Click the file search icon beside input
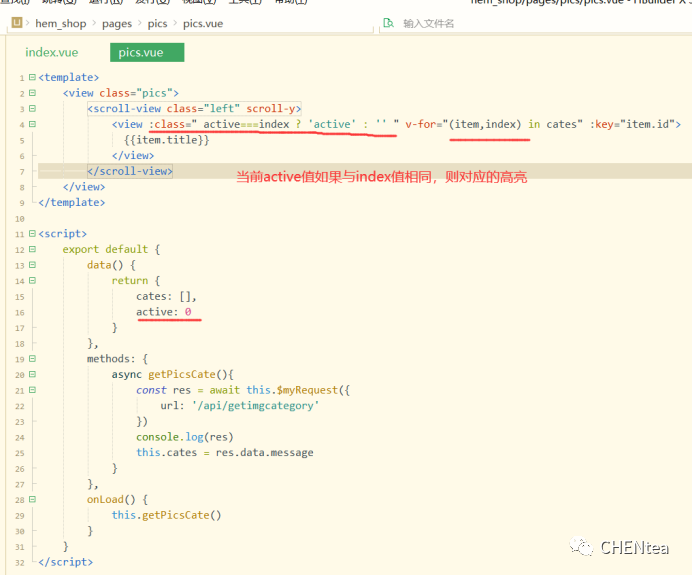Image resolution: width=692 pixels, height=576 pixels. click(388, 23)
